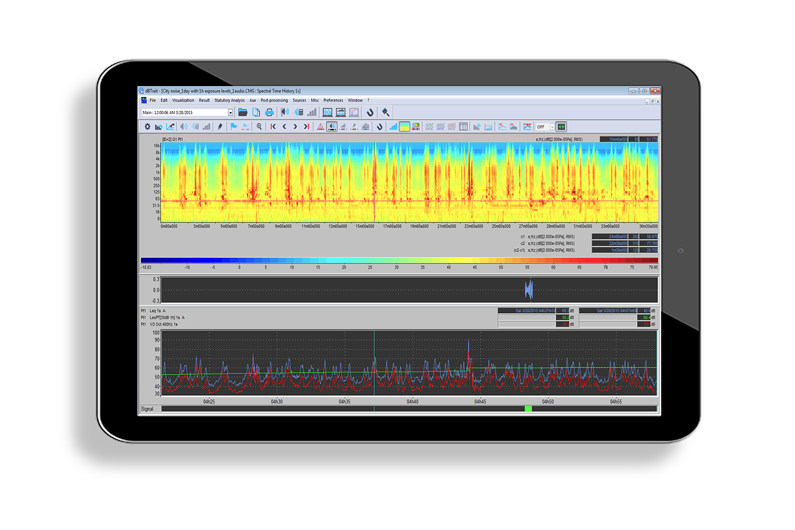Screen dimensions: 795x530
Task: Click the hammer tool icon
Action: tap(385, 113)
